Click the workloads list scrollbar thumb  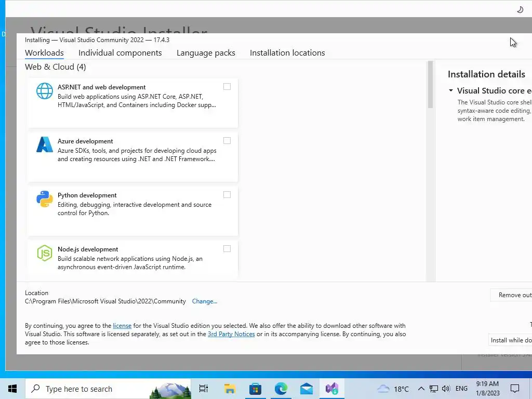431,85
